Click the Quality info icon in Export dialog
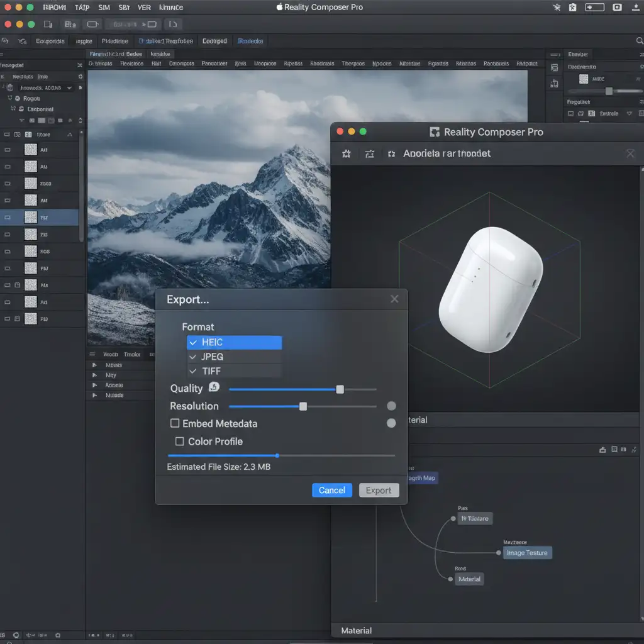 (x=214, y=387)
